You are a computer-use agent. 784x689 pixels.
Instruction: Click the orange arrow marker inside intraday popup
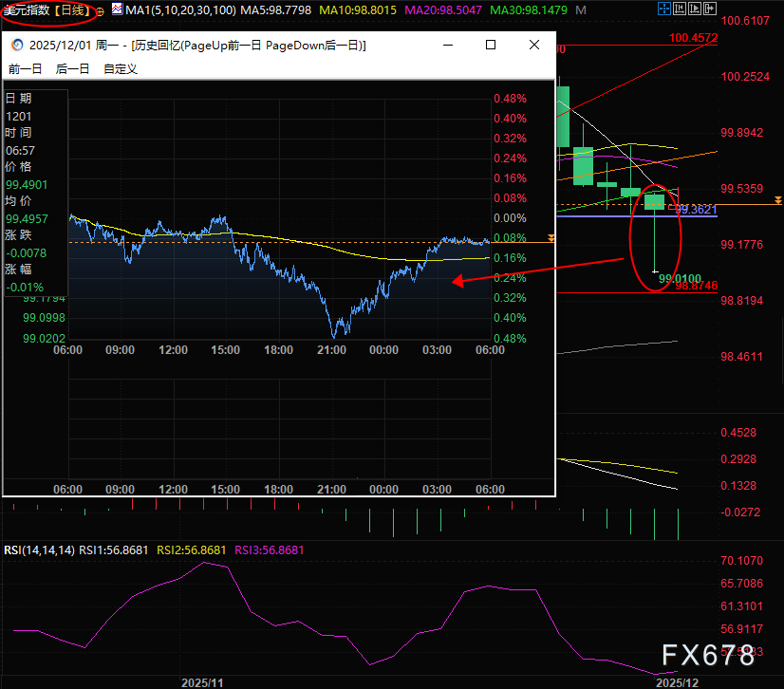coord(550,236)
